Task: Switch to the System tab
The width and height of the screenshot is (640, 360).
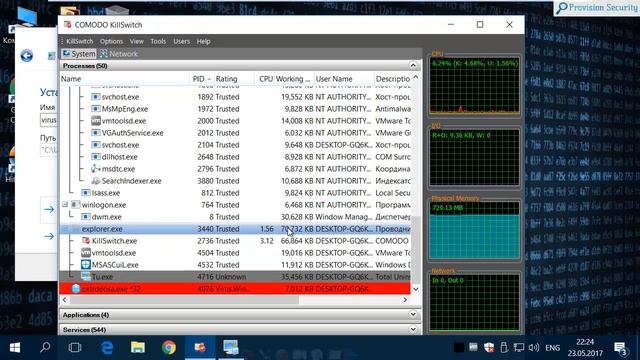Action: 79,54
